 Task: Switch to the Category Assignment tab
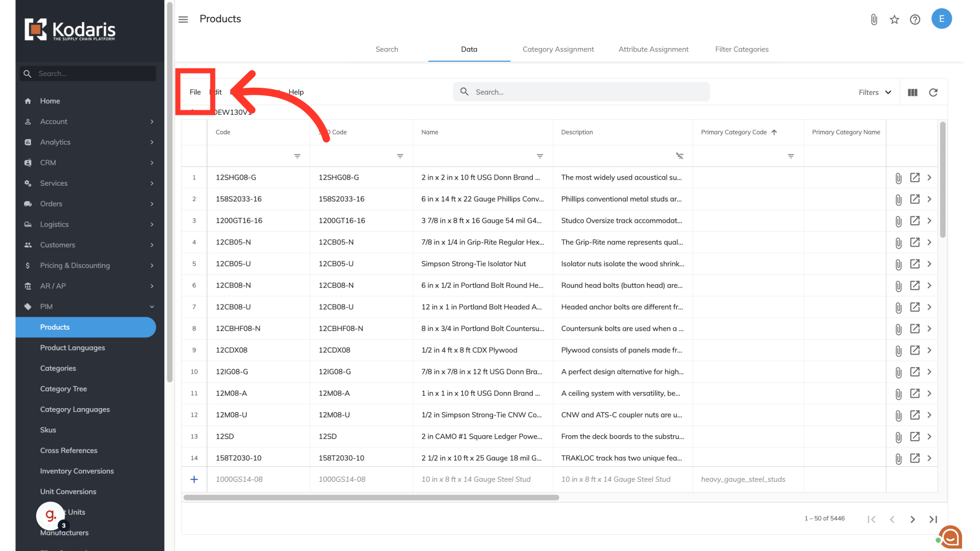click(558, 49)
